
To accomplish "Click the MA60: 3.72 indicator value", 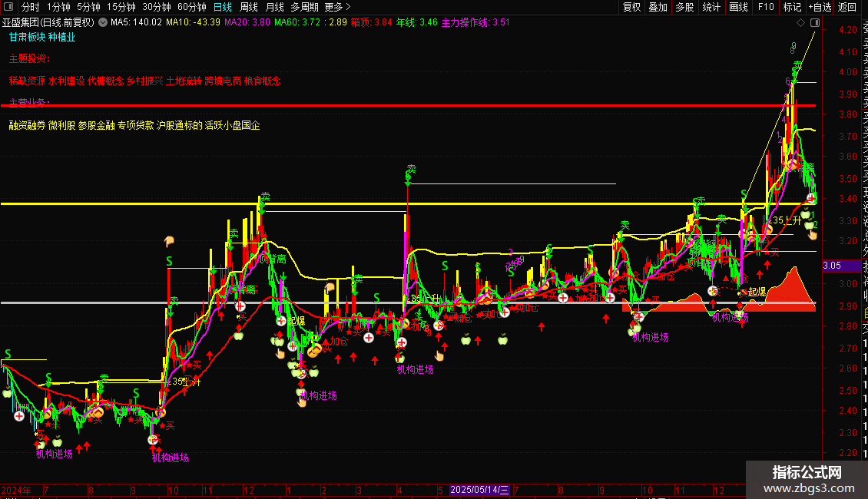I will click(x=297, y=23).
